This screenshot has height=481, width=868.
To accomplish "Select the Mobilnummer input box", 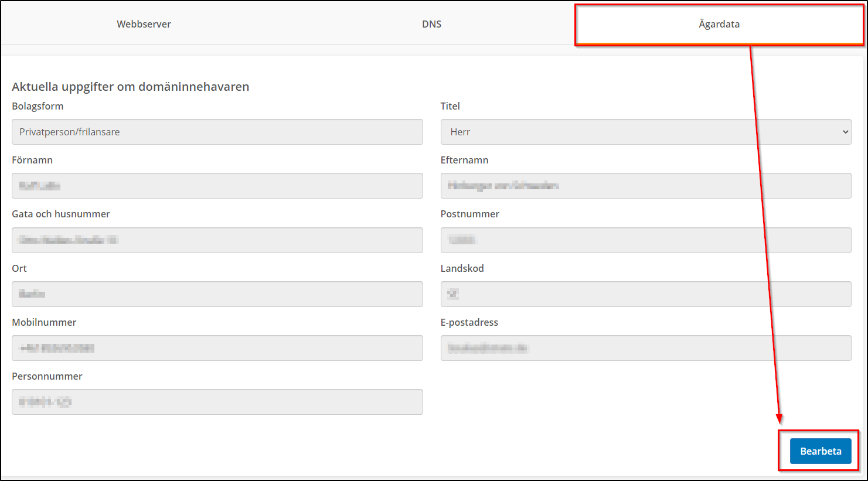I will [217, 348].
